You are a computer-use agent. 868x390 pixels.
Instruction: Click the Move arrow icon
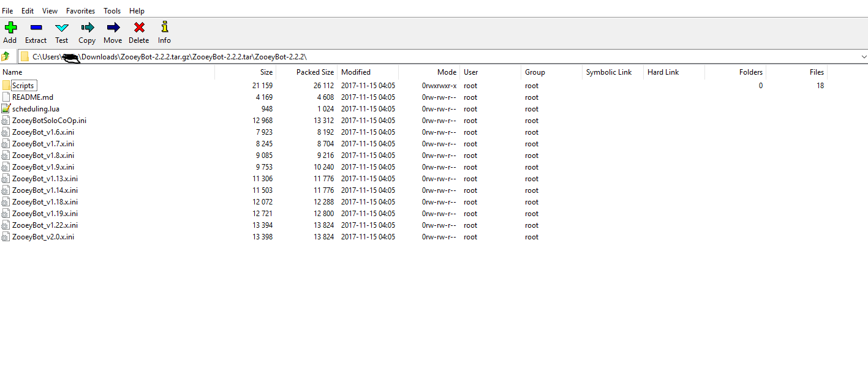(113, 27)
